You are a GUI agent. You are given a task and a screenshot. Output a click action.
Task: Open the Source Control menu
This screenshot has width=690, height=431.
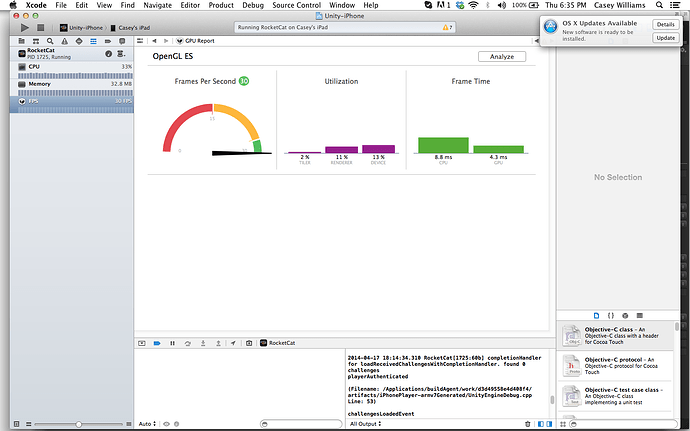[x=297, y=5]
